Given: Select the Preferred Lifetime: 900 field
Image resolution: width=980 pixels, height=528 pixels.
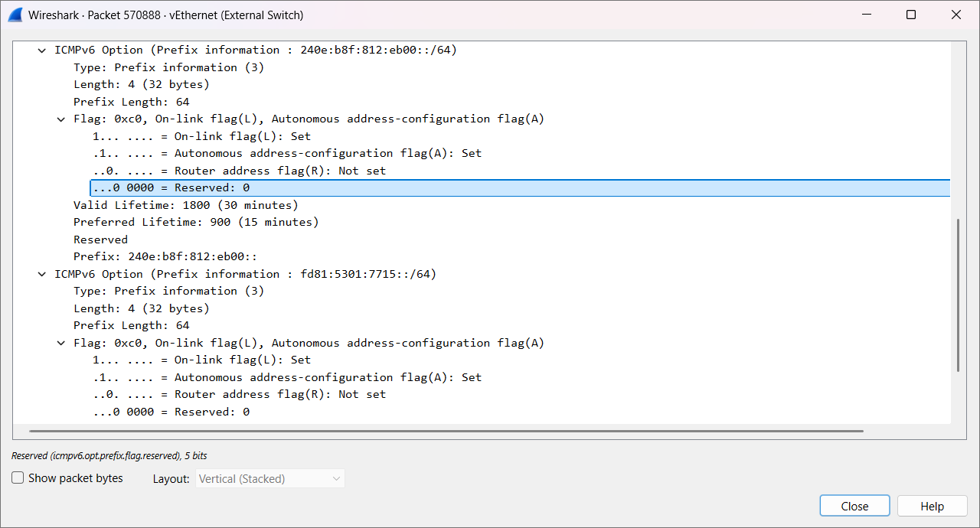Looking at the screenshot, I should coord(196,222).
